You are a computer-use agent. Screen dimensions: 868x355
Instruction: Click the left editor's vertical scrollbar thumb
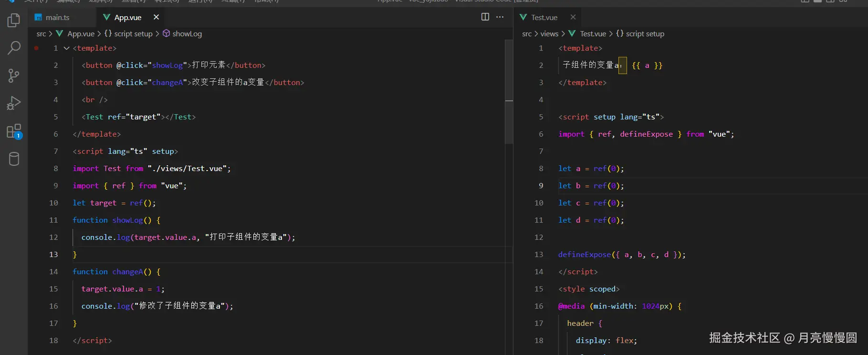pyautogui.click(x=509, y=92)
